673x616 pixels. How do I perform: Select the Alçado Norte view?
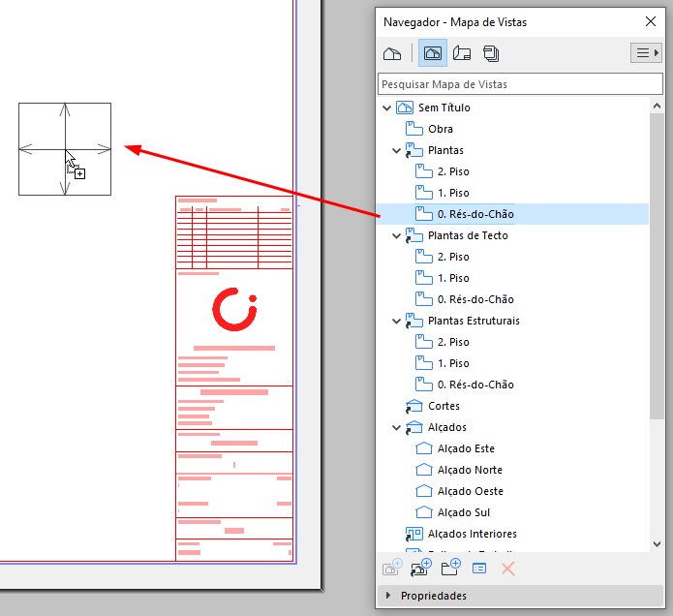(x=470, y=470)
